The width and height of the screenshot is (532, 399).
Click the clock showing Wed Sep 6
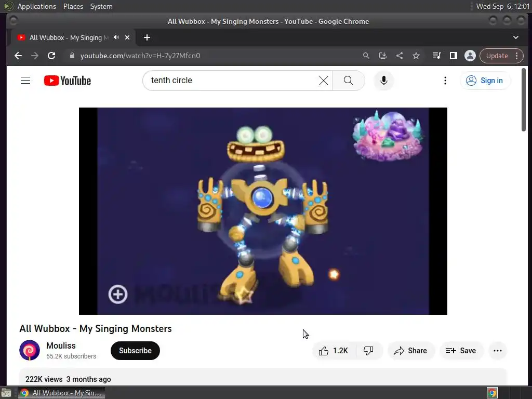[503, 6]
